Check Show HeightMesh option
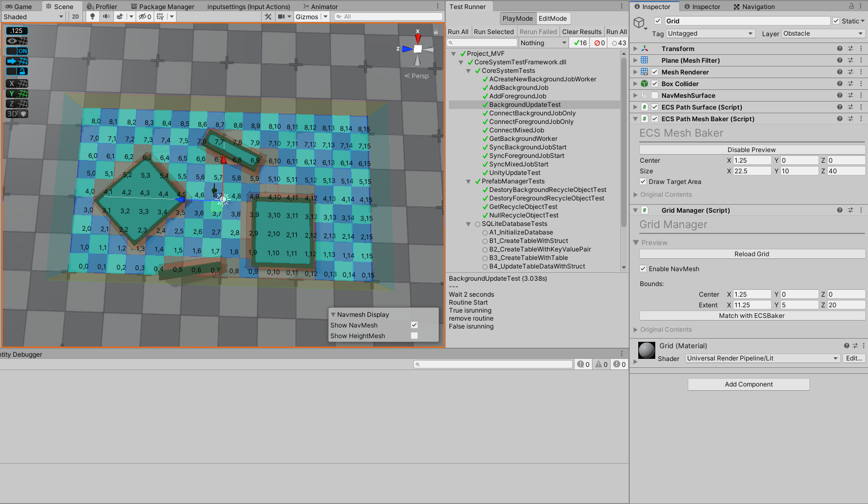This screenshot has height=504, width=868. pyautogui.click(x=414, y=335)
